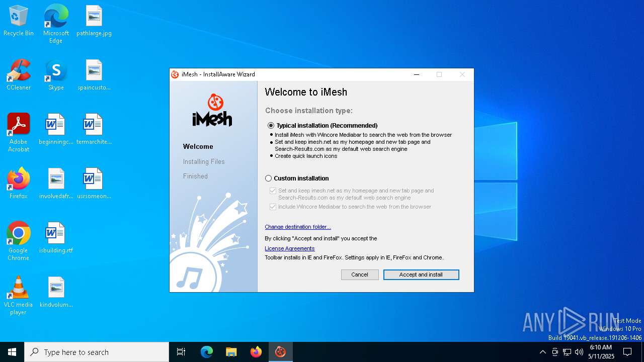This screenshot has width=644, height=362.
Task: Click the Installing Files step in the sidebar
Action: pyautogui.click(x=204, y=162)
